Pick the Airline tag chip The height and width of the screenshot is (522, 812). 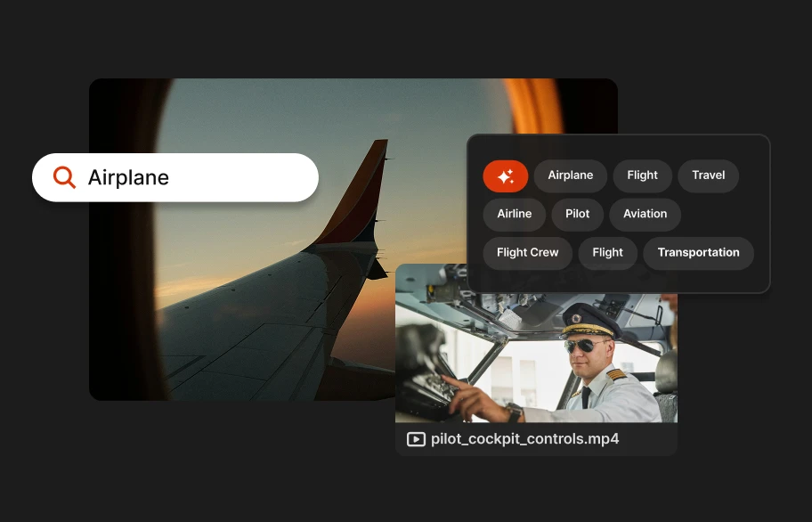515,215
